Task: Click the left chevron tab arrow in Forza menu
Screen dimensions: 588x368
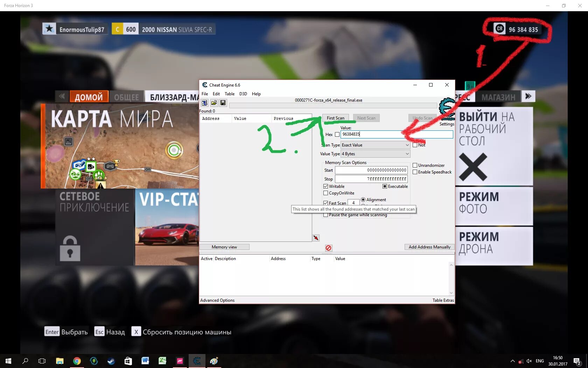Action: click(x=62, y=96)
